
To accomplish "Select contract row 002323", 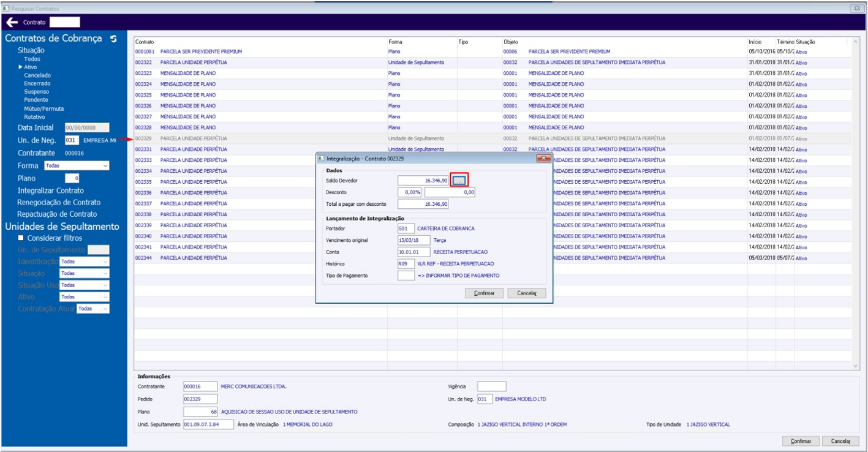I will click(493, 73).
